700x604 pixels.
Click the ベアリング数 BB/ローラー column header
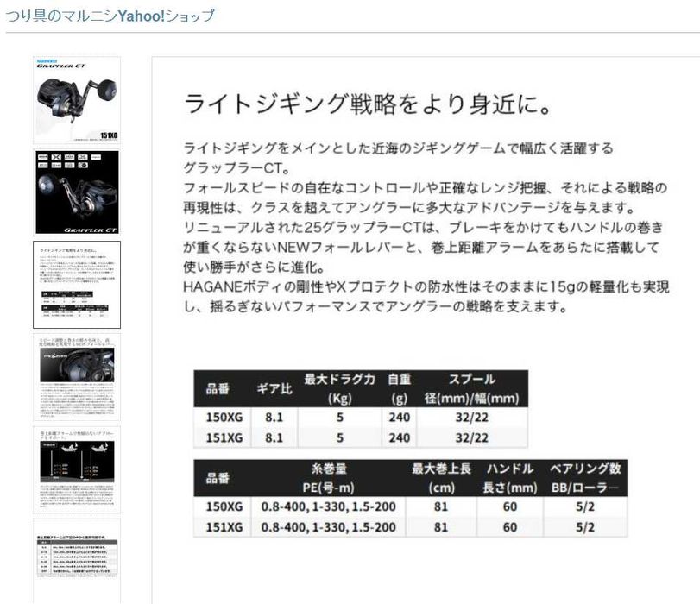point(585,478)
